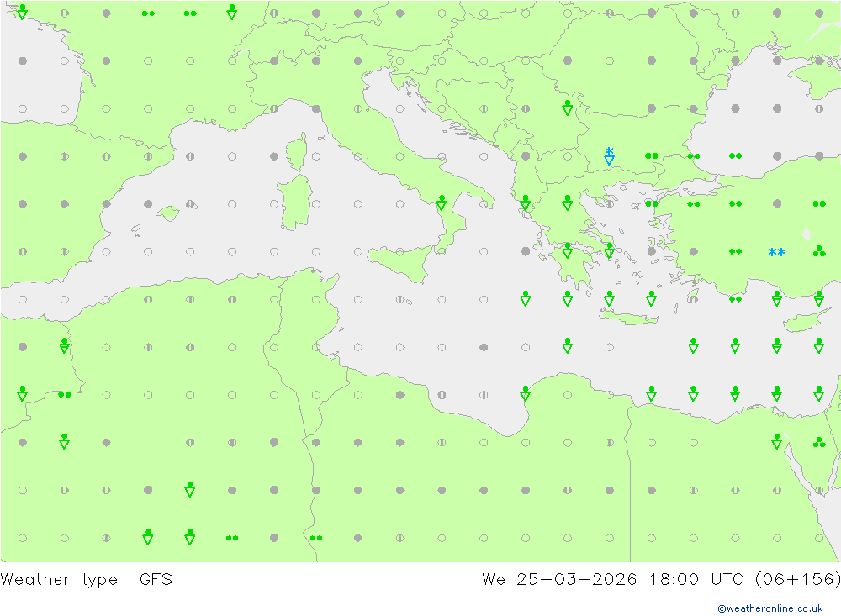Click the "Weather type" label text

pyautogui.click(x=59, y=580)
